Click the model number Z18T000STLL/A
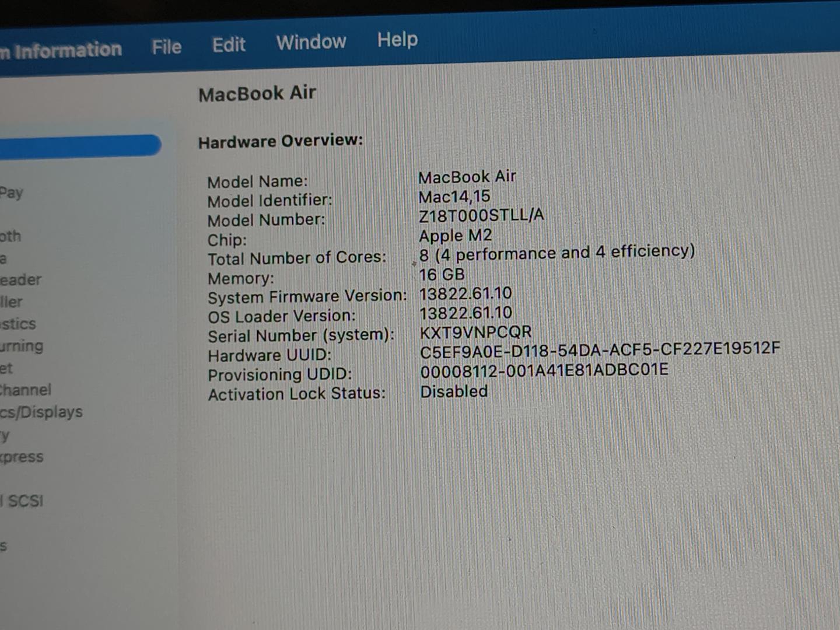840x630 pixels. [x=481, y=215]
